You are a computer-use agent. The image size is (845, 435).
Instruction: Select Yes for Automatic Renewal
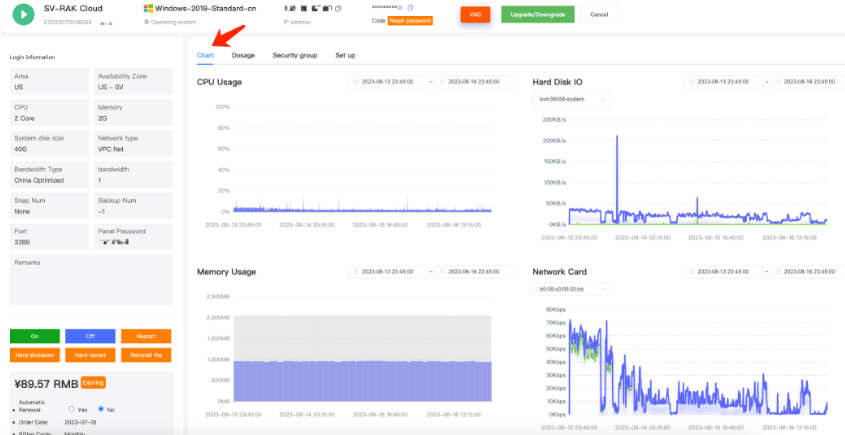pos(71,408)
